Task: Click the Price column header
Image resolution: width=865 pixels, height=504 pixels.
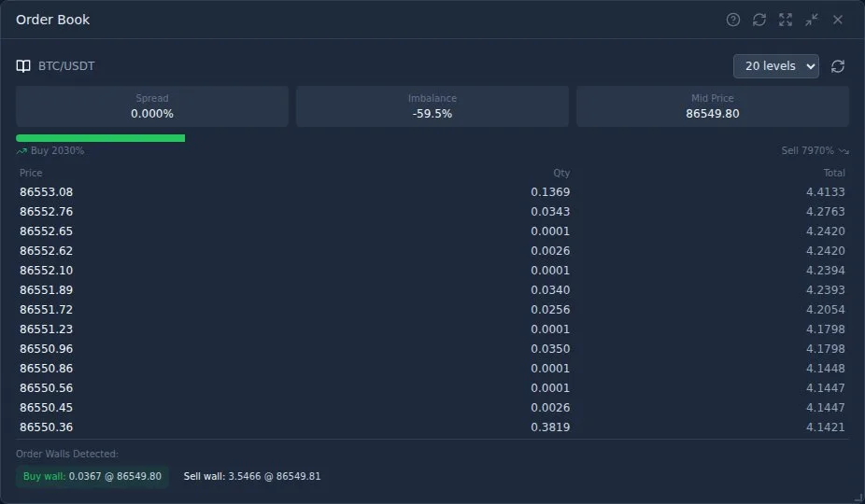Action: [x=31, y=174]
